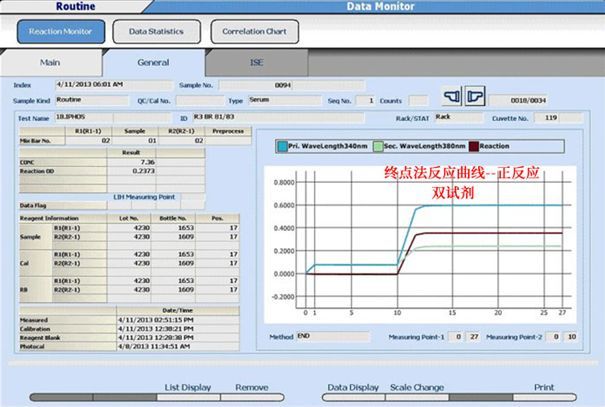Go to the previous record with the left-pointing hand
The image size is (605, 407).
pos(451,100)
